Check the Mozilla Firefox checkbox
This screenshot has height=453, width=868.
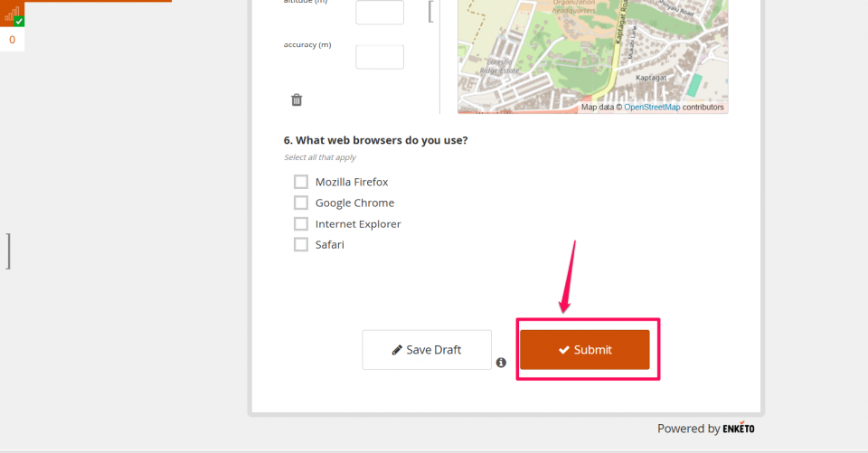click(x=301, y=182)
